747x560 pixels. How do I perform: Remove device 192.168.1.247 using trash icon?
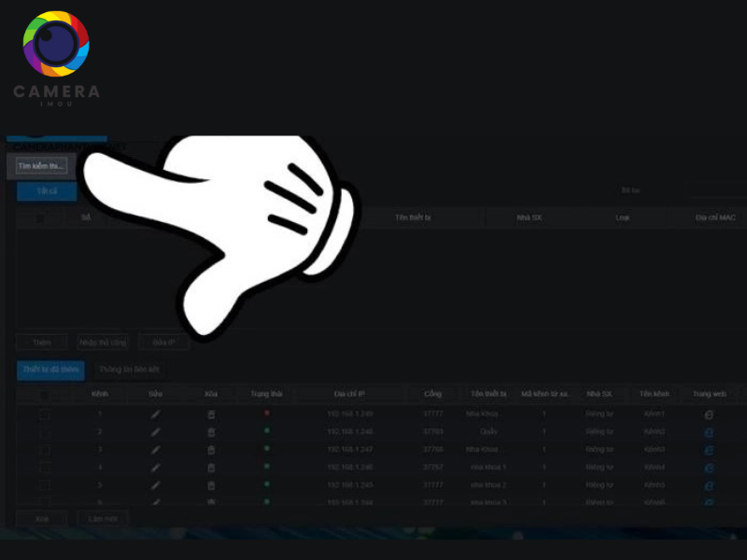[211, 449]
